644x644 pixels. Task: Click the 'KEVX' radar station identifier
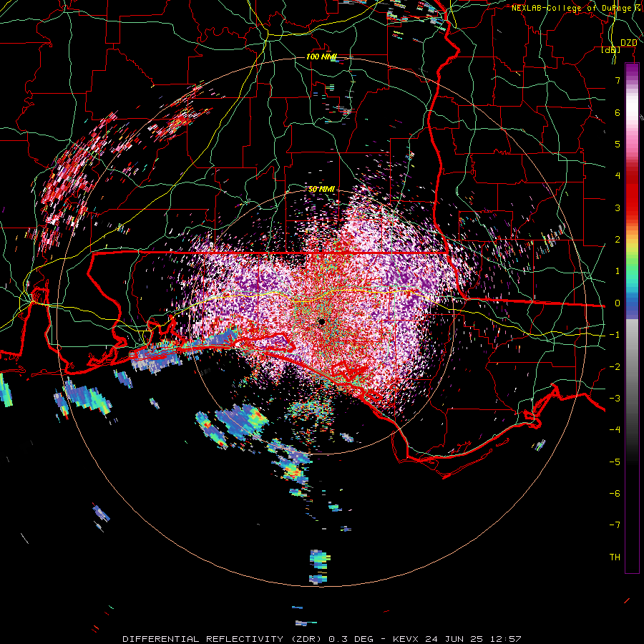(x=407, y=639)
